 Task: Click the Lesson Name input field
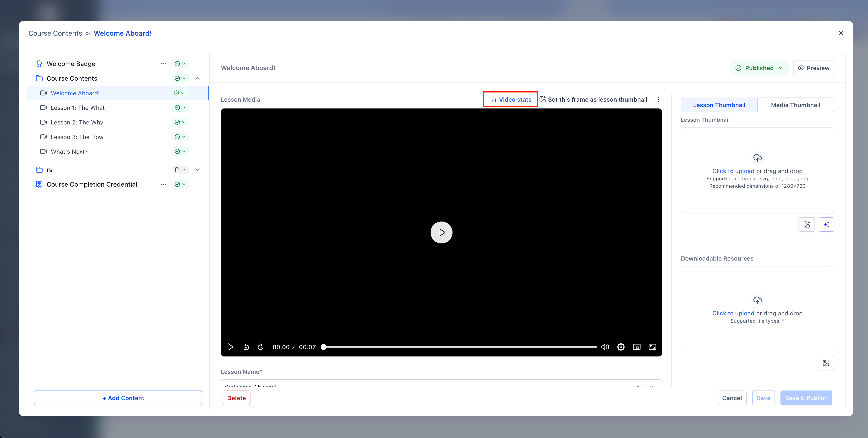pos(441,383)
